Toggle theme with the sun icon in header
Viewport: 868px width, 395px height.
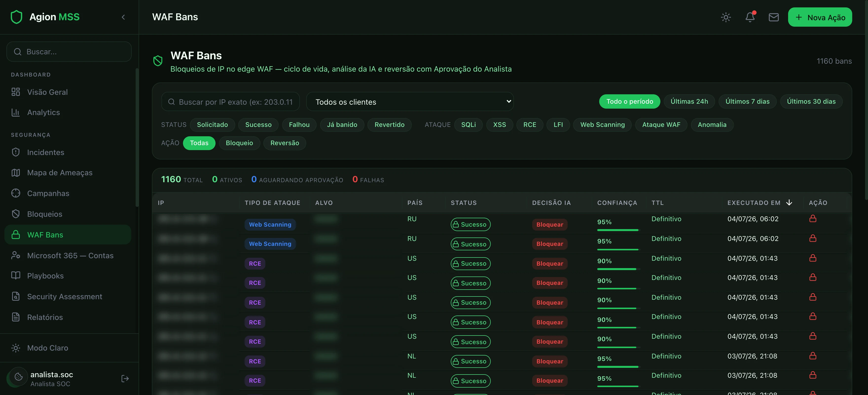[x=726, y=17]
